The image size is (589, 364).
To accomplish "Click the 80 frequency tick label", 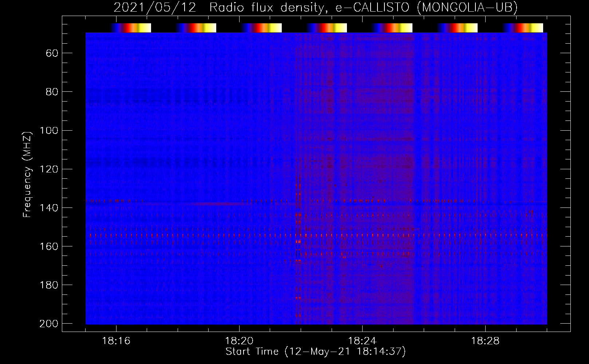I will click(52, 92).
